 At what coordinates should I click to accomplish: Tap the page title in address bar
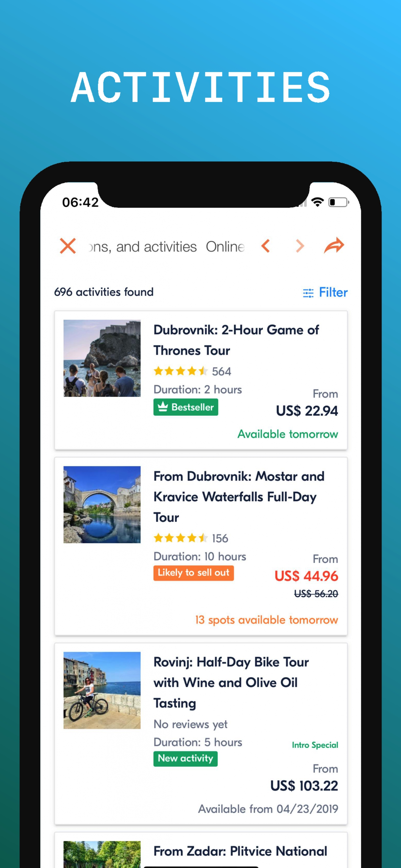[x=167, y=247]
